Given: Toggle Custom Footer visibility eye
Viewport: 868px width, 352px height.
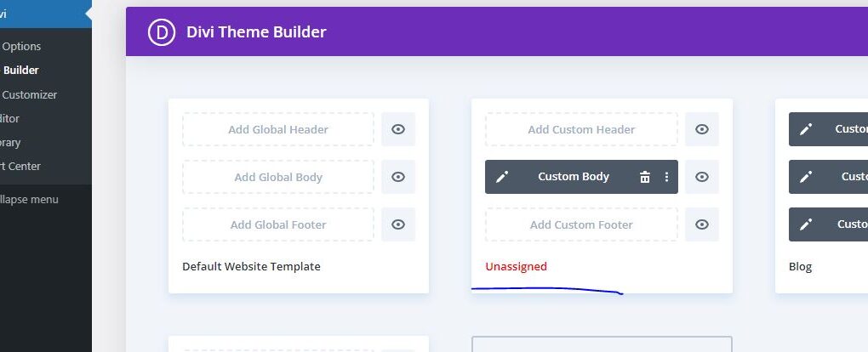Looking at the screenshot, I should [x=702, y=224].
